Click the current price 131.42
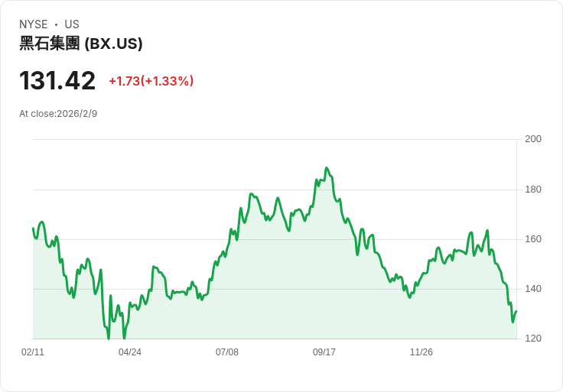 coord(57,81)
